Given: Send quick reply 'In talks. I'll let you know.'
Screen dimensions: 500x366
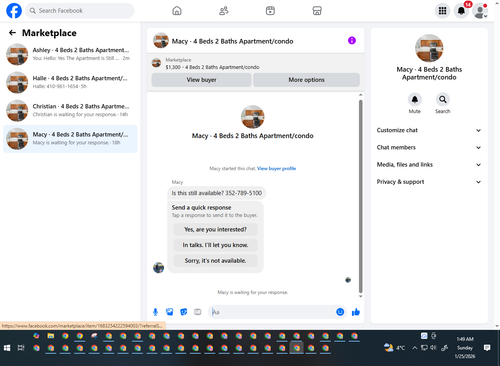Looking at the screenshot, I should [x=215, y=245].
